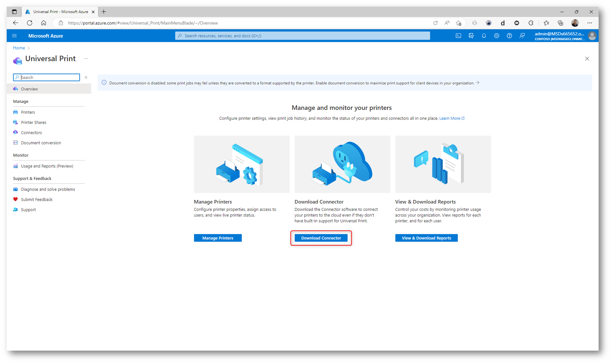Viewport: 612px width, 364px height.
Task: Click the Learn More link
Action: pyautogui.click(x=452, y=118)
